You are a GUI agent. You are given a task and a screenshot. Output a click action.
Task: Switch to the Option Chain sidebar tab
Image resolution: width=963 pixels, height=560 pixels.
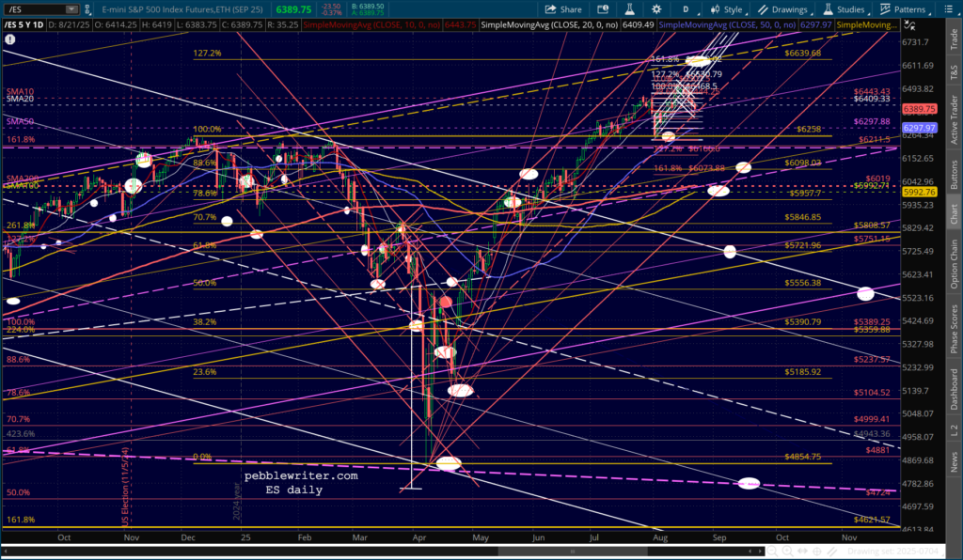click(x=954, y=264)
